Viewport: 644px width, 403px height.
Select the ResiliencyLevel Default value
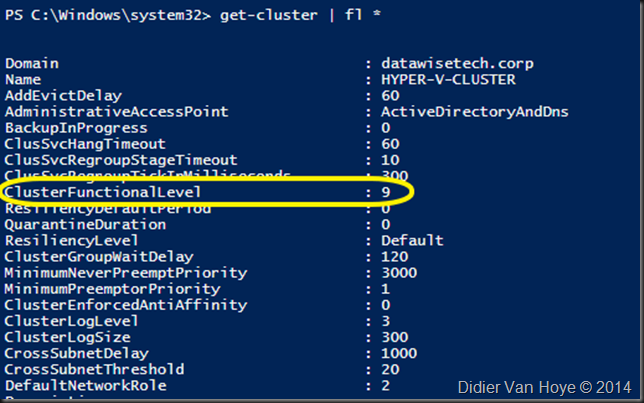point(412,240)
